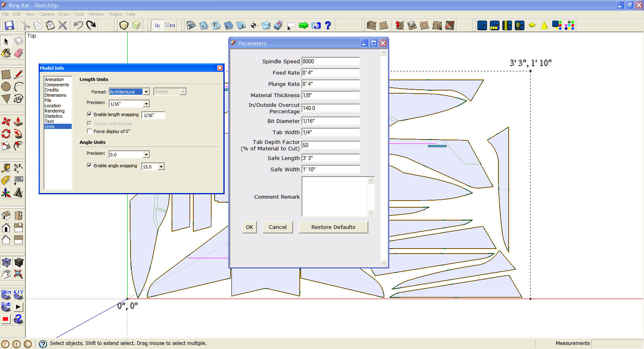This screenshot has height=349, width=644.
Task: Toggle Enable length snapping checkbox
Action: point(89,114)
